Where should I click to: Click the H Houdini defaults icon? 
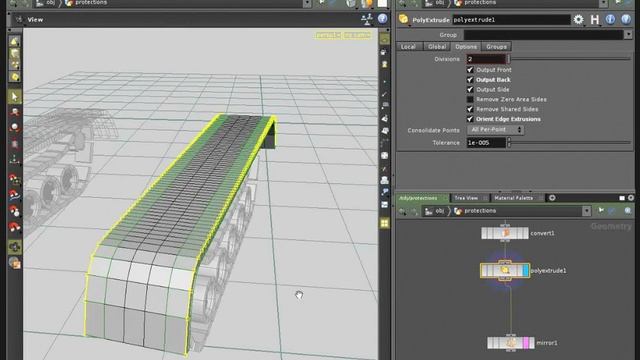coord(595,19)
